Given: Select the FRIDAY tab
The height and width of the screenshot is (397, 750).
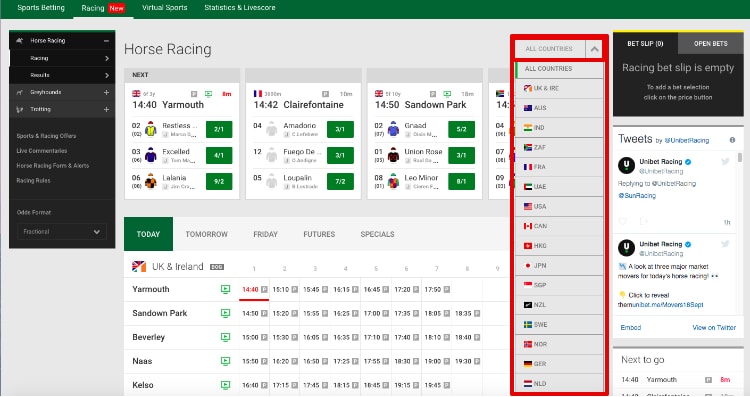Looking at the screenshot, I should (x=265, y=234).
